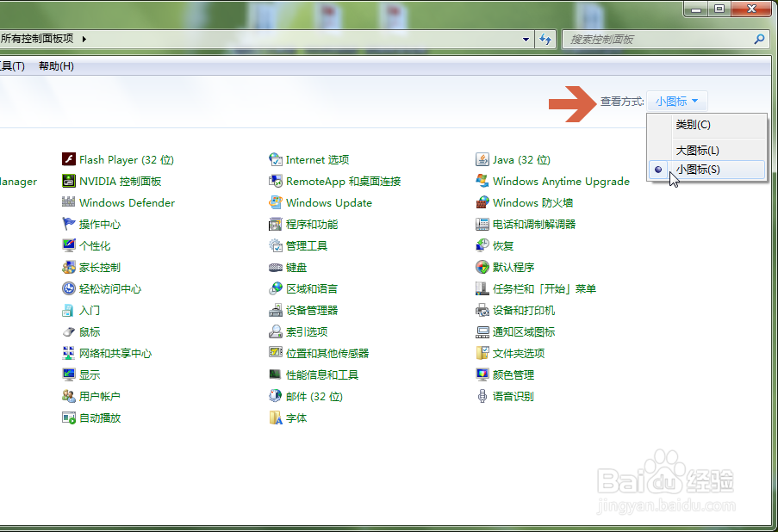
Task: Expand the address bar history dropdown arrow
Action: [x=526, y=40]
